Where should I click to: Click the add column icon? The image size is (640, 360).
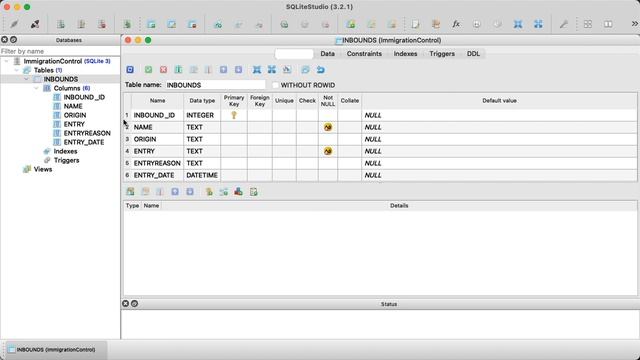coord(178,70)
